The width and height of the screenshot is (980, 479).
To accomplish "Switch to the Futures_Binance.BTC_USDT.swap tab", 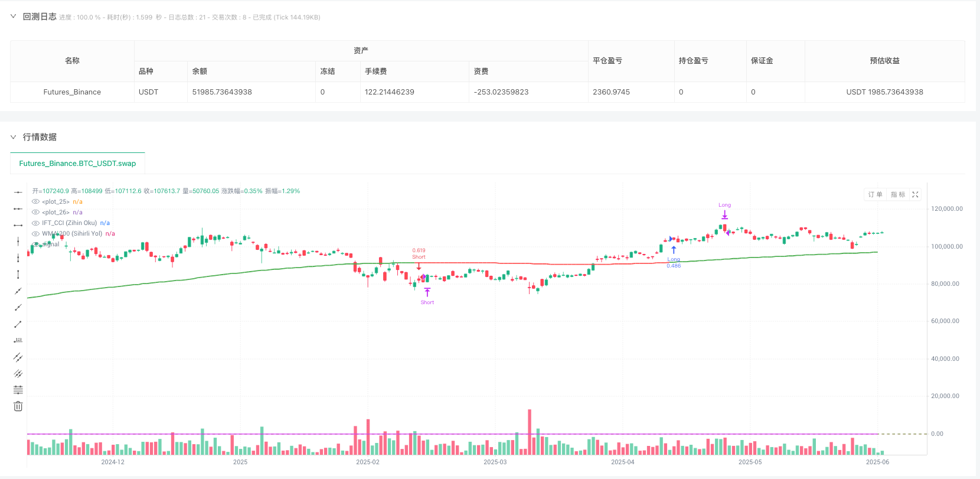I will (x=77, y=164).
